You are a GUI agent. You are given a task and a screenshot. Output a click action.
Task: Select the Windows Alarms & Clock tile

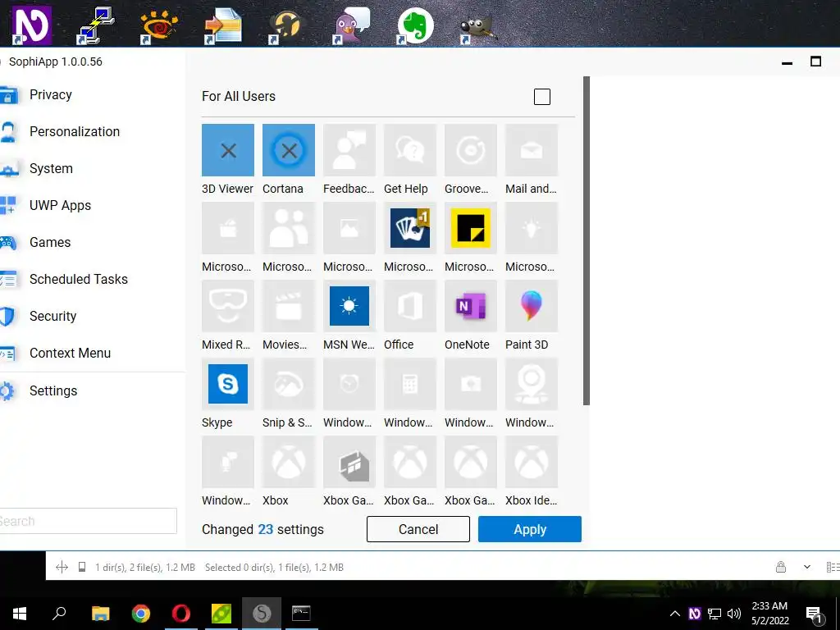(349, 384)
